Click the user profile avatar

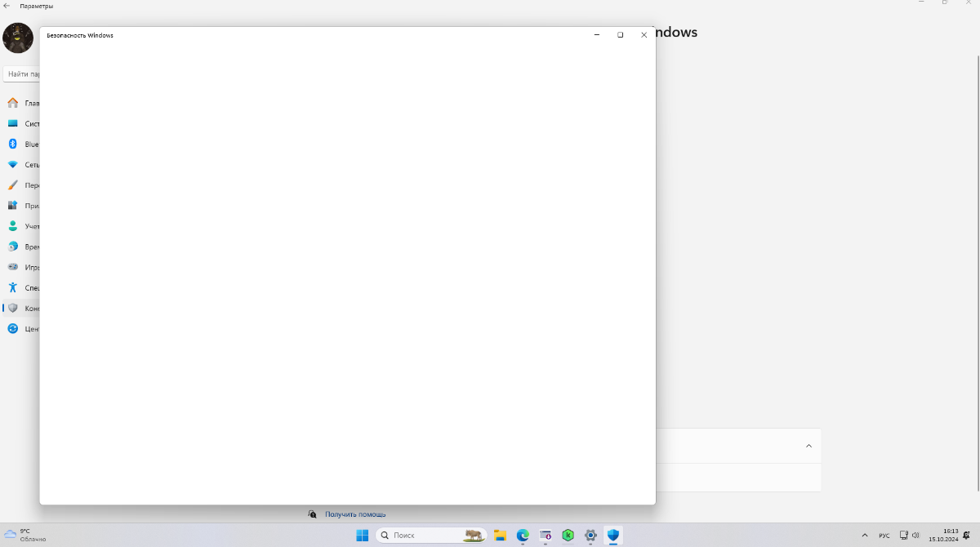coord(18,38)
